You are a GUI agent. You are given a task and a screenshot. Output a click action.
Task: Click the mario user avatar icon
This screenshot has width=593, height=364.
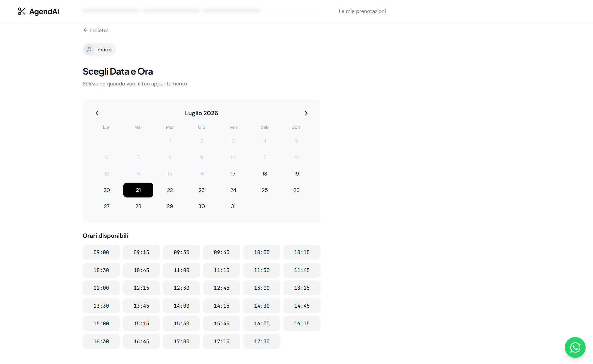[x=89, y=50]
